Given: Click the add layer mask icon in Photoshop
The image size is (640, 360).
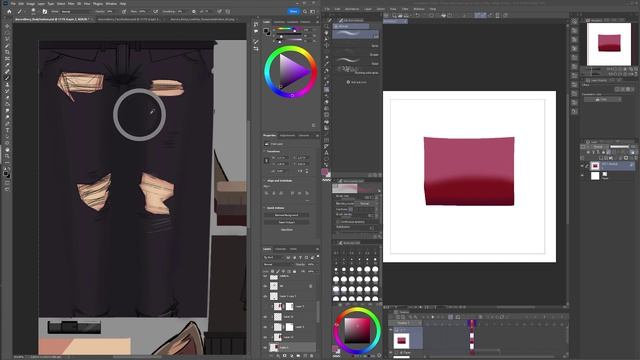Looking at the screenshot, I should coord(284,356).
